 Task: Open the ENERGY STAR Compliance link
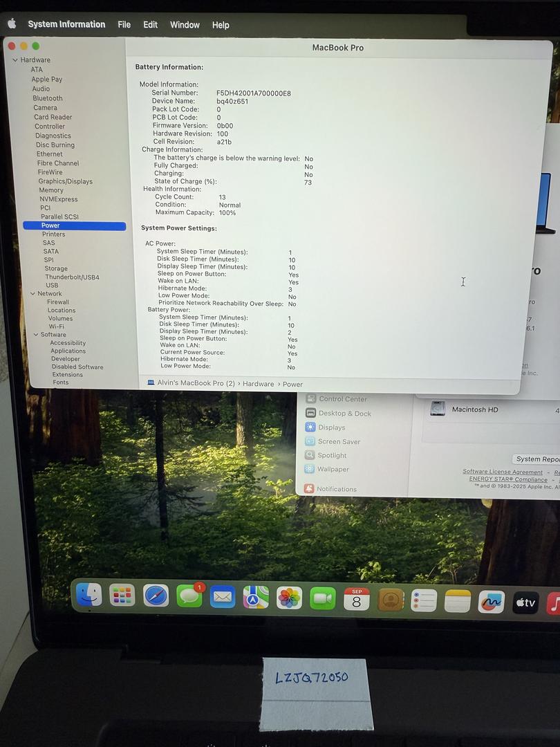508,479
